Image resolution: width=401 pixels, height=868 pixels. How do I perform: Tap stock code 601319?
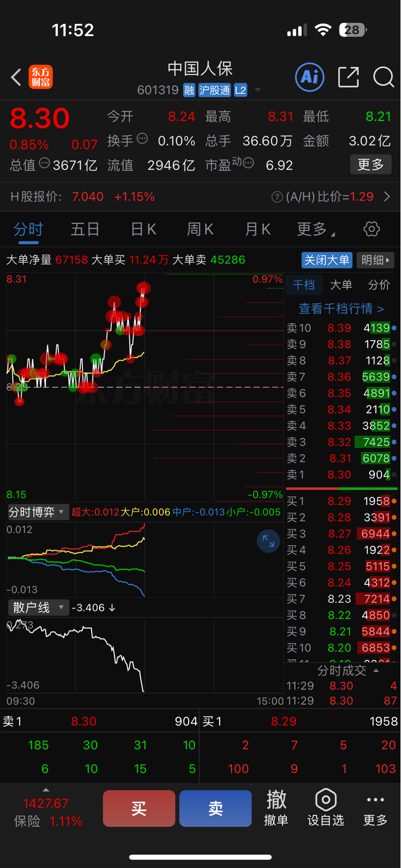click(158, 90)
